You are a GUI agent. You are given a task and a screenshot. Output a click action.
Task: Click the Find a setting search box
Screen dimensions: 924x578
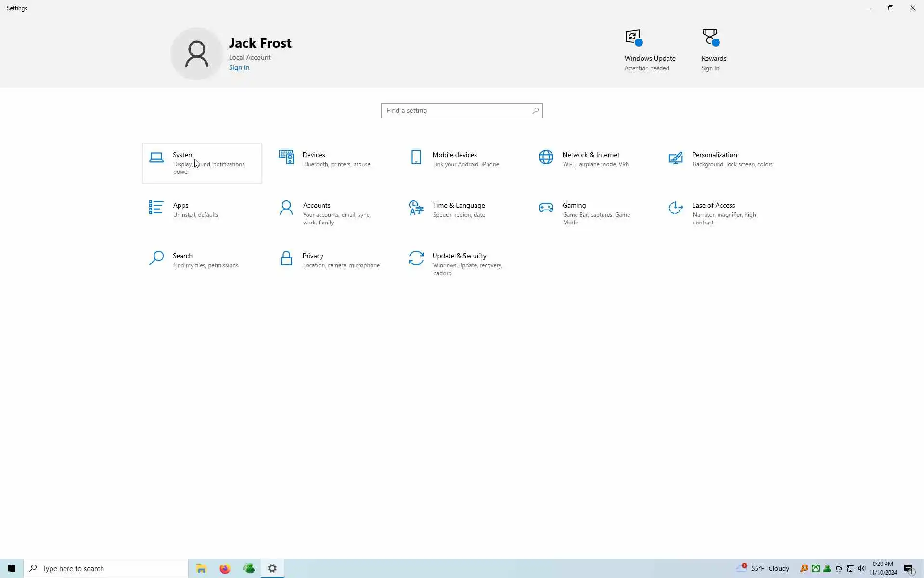pyautogui.click(x=457, y=111)
